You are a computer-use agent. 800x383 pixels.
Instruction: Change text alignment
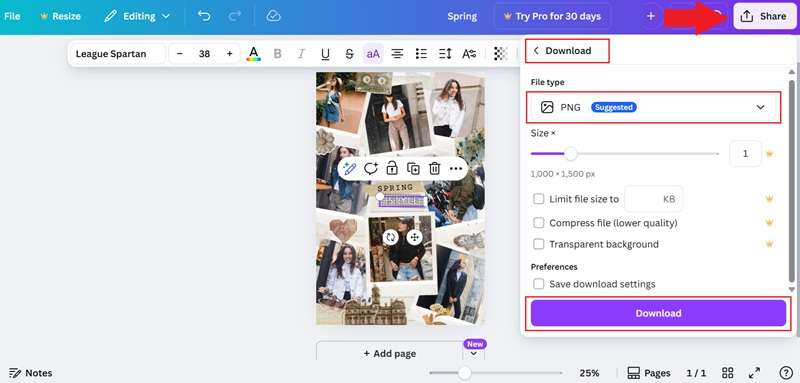coord(397,54)
